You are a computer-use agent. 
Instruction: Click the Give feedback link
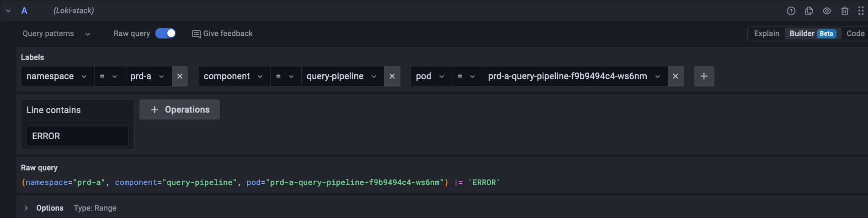point(222,33)
